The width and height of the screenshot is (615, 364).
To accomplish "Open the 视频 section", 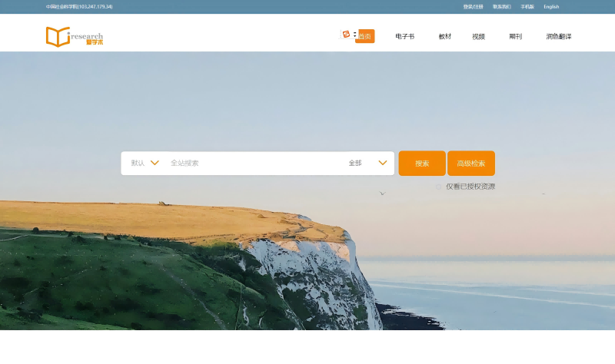I will click(478, 36).
